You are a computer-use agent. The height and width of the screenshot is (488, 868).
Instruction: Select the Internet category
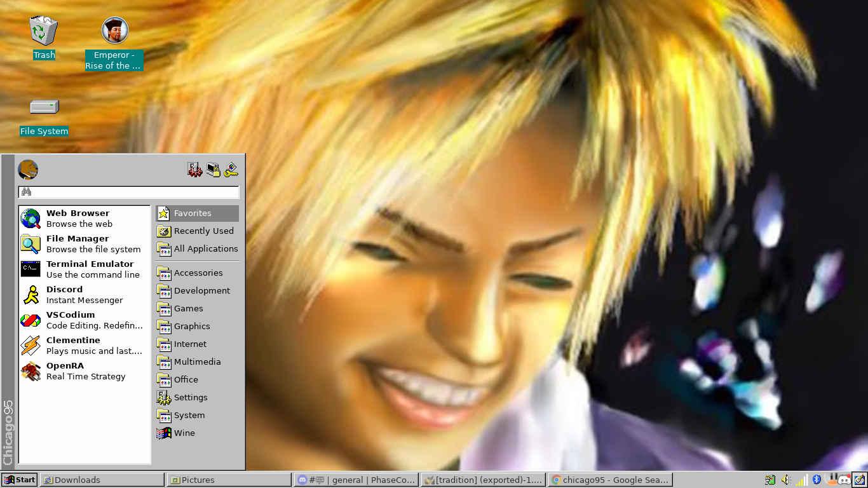198,344
